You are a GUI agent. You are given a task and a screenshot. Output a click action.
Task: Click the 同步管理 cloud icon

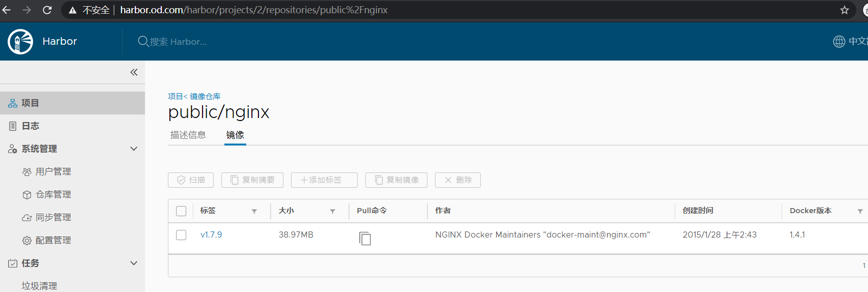[27, 218]
